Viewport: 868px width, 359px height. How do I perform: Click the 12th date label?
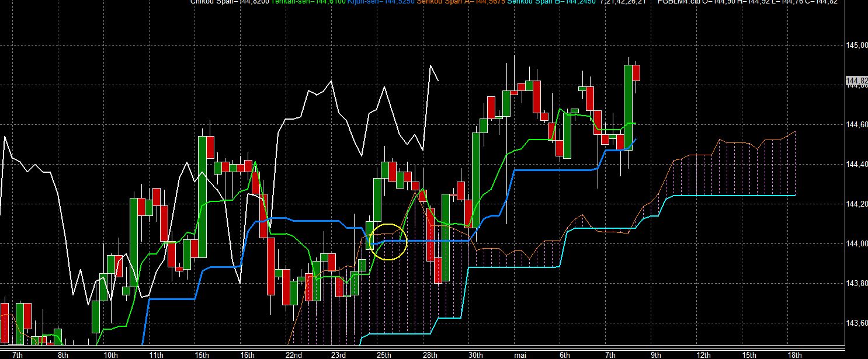point(704,355)
